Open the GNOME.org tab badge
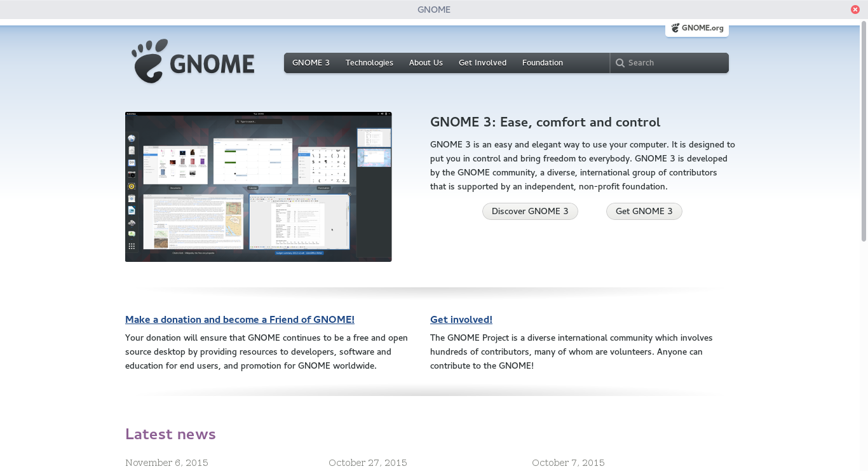 click(697, 28)
